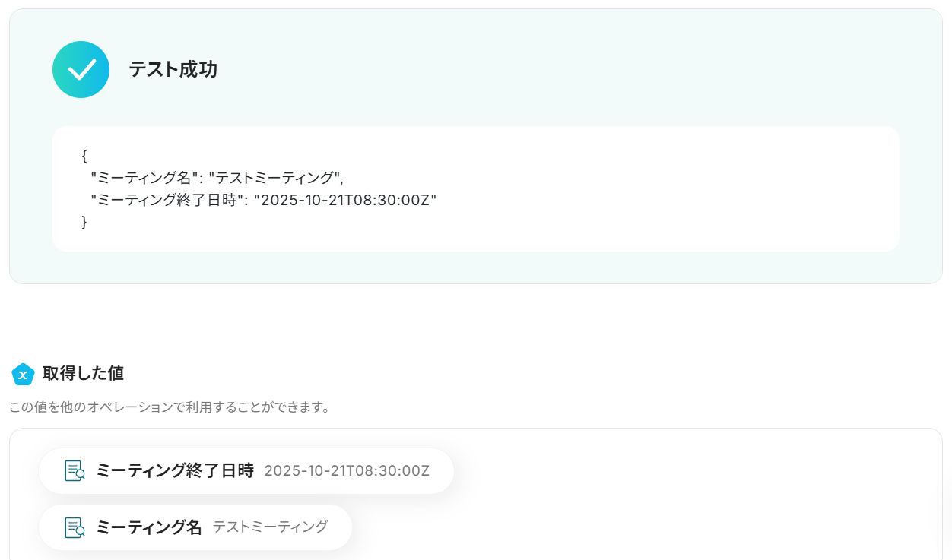Click the "2025-10-21T08:30:00Z" value in the JSON output
The image size is (952, 560).
click(345, 200)
